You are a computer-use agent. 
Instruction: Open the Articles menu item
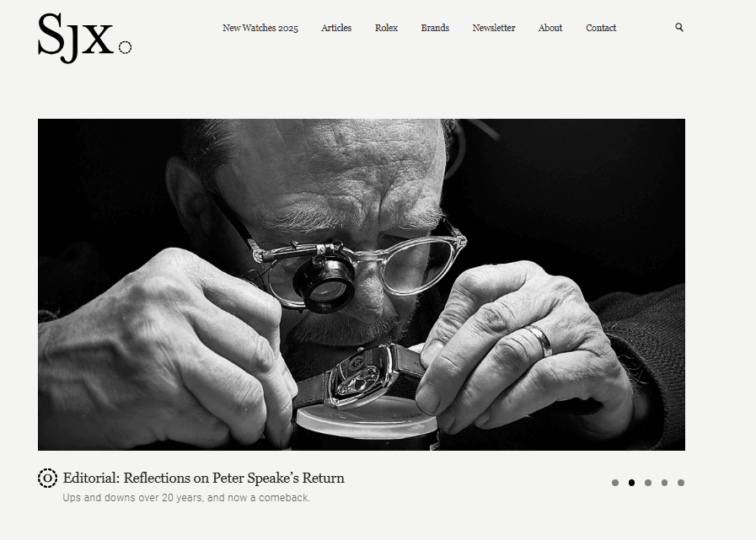point(336,28)
